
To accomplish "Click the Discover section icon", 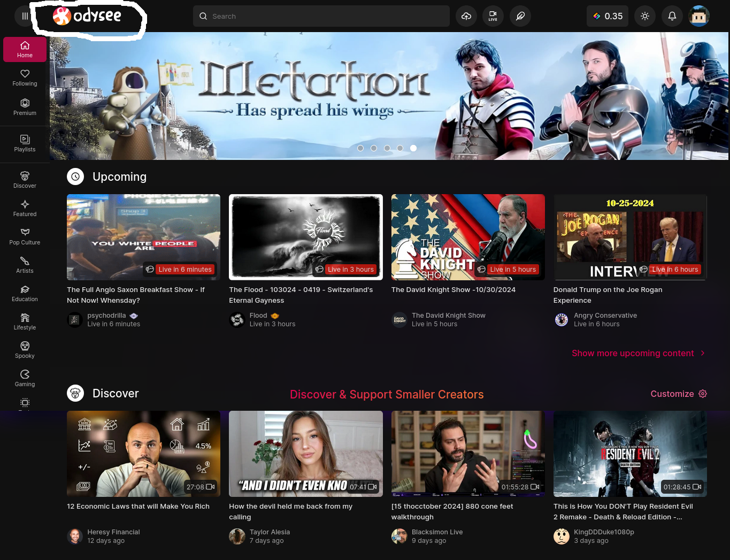I will pyautogui.click(x=75, y=393).
